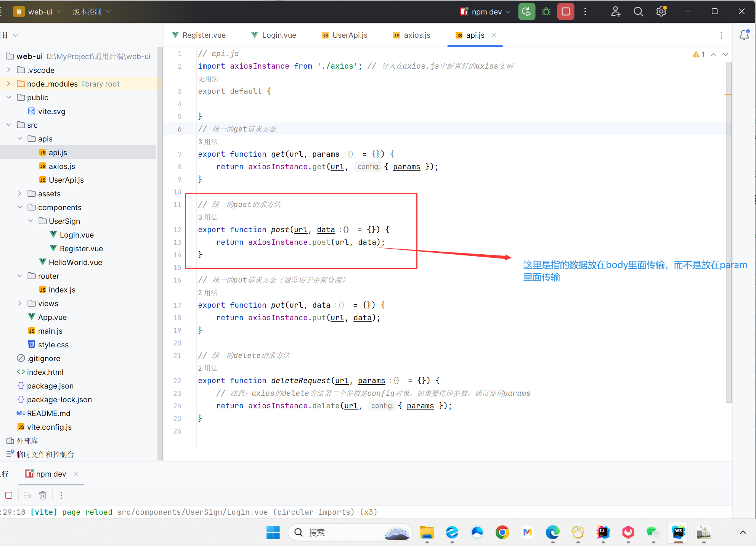
Task: Go to previous highlighted error arrow
Action: click(713, 55)
